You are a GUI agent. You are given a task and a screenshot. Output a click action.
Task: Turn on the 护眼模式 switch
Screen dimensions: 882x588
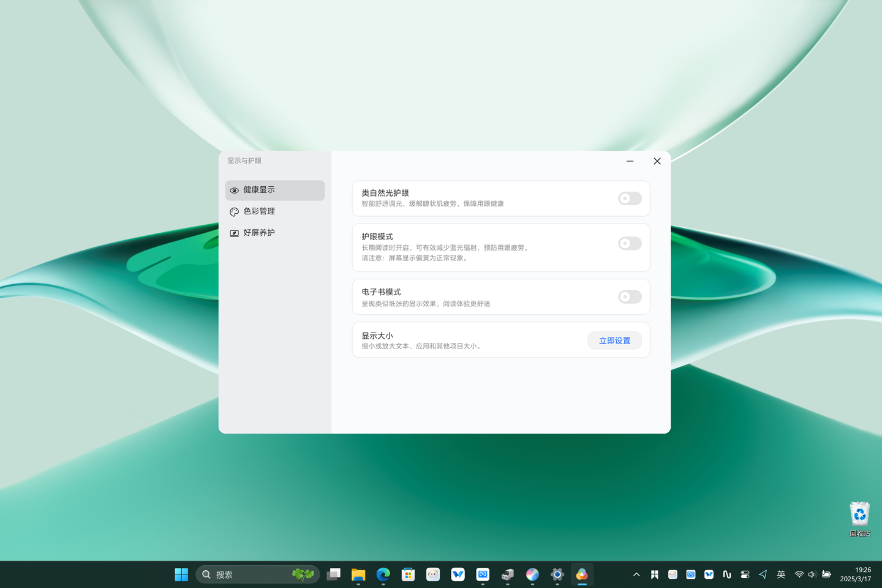630,244
